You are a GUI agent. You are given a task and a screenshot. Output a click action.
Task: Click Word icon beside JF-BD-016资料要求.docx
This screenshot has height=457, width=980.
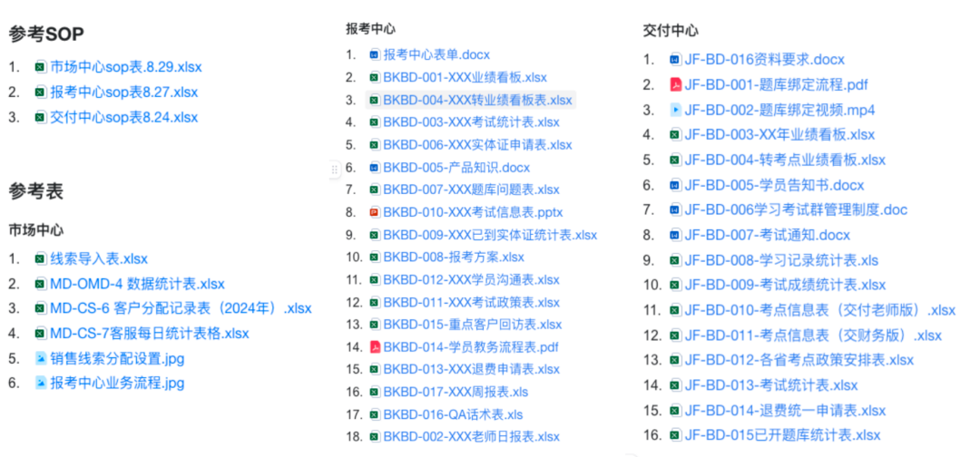[675, 60]
